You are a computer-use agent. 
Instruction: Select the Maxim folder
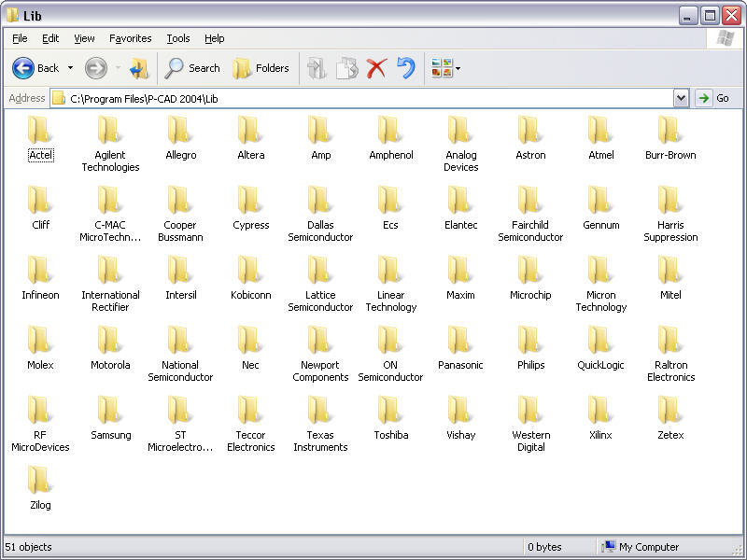(x=460, y=278)
